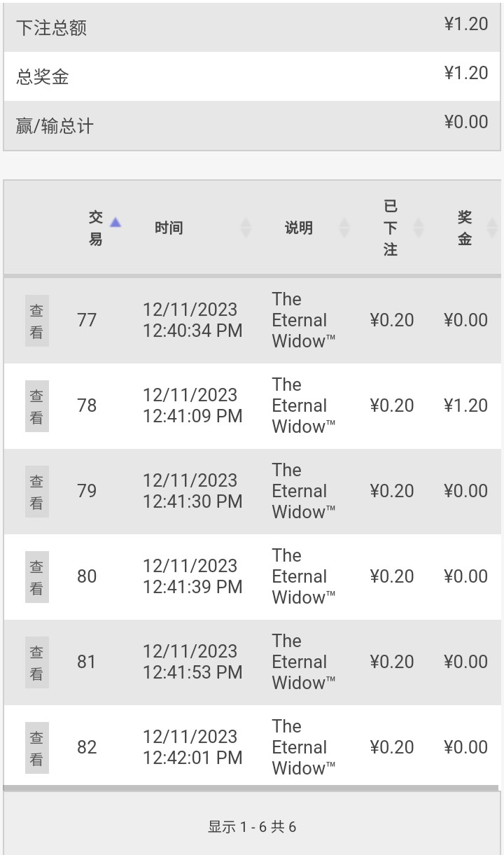Click the sort arrows beside 时间 header
504x855 pixels.
[x=246, y=228]
